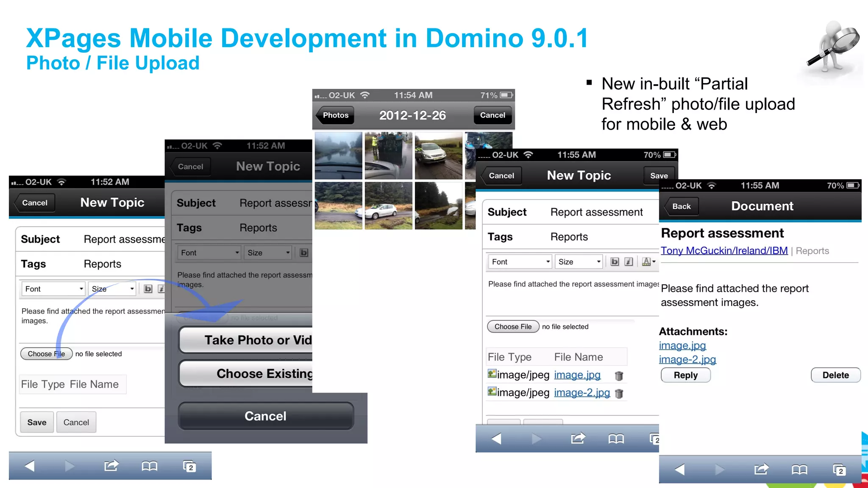Click italic icon in leftmost New Topic editor
Image resolution: width=868 pixels, height=488 pixels.
161,289
